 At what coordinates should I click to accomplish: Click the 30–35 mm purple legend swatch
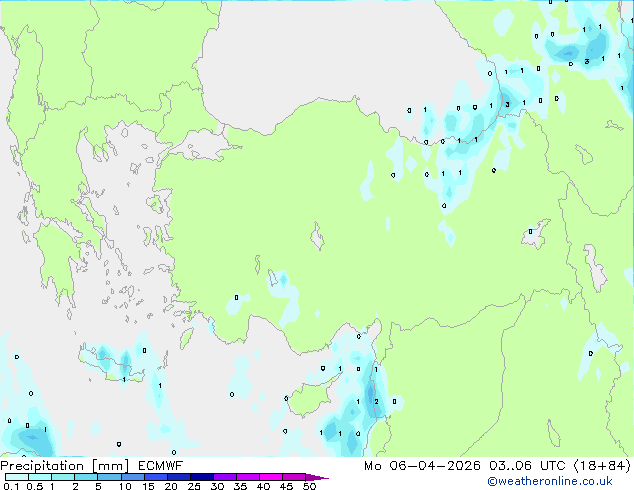click(x=225, y=477)
